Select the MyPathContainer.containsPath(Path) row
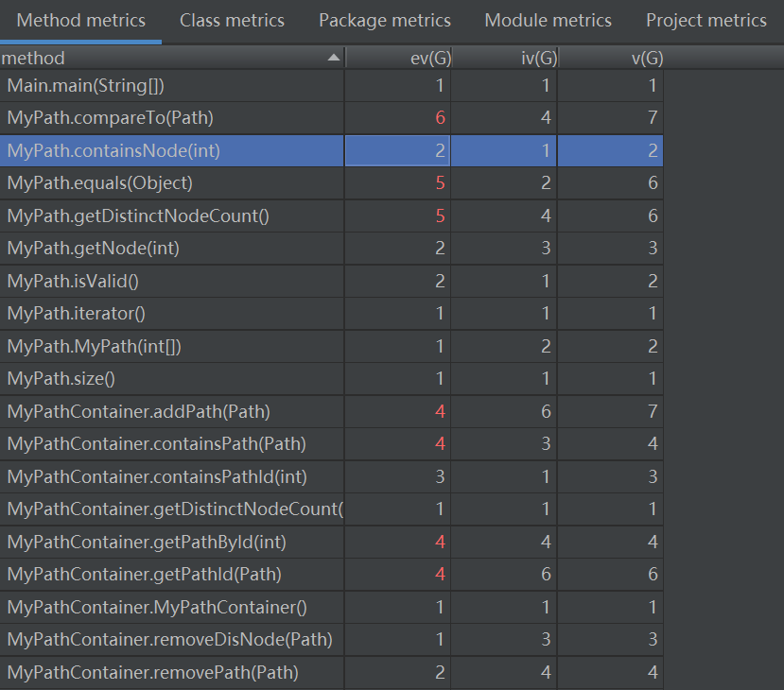The image size is (784, 690). (x=332, y=443)
